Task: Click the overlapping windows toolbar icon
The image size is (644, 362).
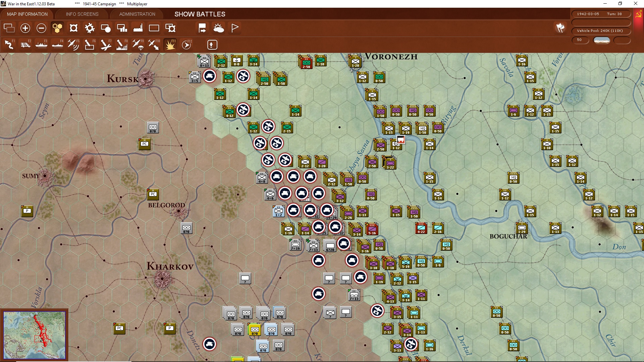Action: [9, 28]
